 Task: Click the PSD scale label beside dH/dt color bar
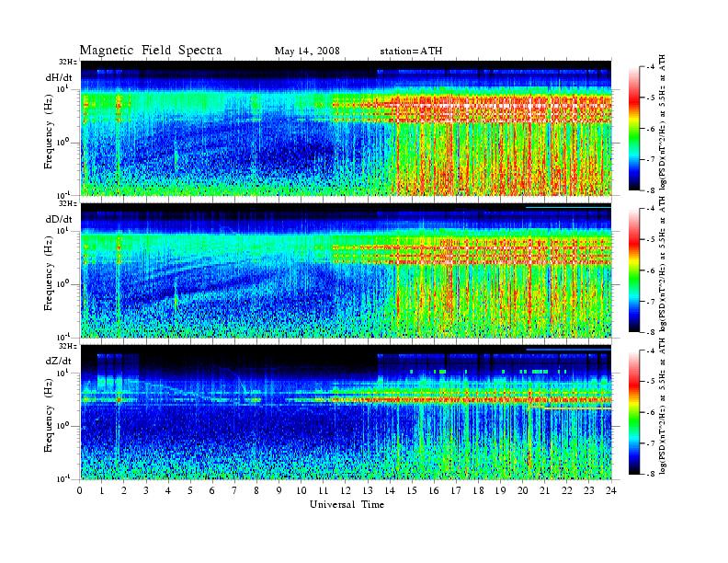[x=663, y=122]
